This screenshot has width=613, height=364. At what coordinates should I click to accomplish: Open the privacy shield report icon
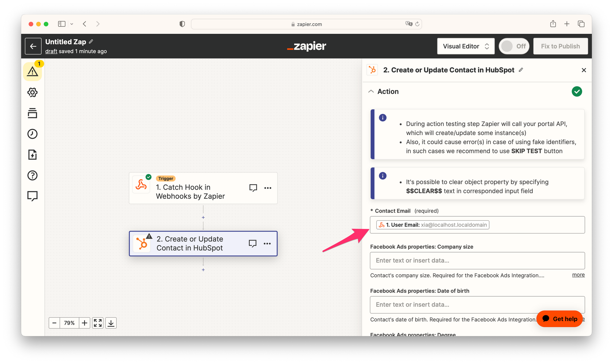[x=182, y=24]
